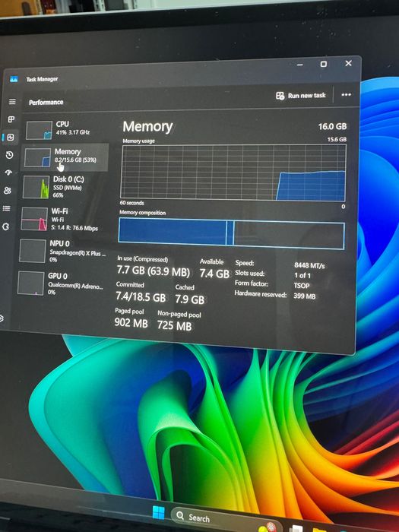The width and height of the screenshot is (399, 532).
Task: Select GPU 0 Qualcomm Adreno item
Action: coord(61,283)
